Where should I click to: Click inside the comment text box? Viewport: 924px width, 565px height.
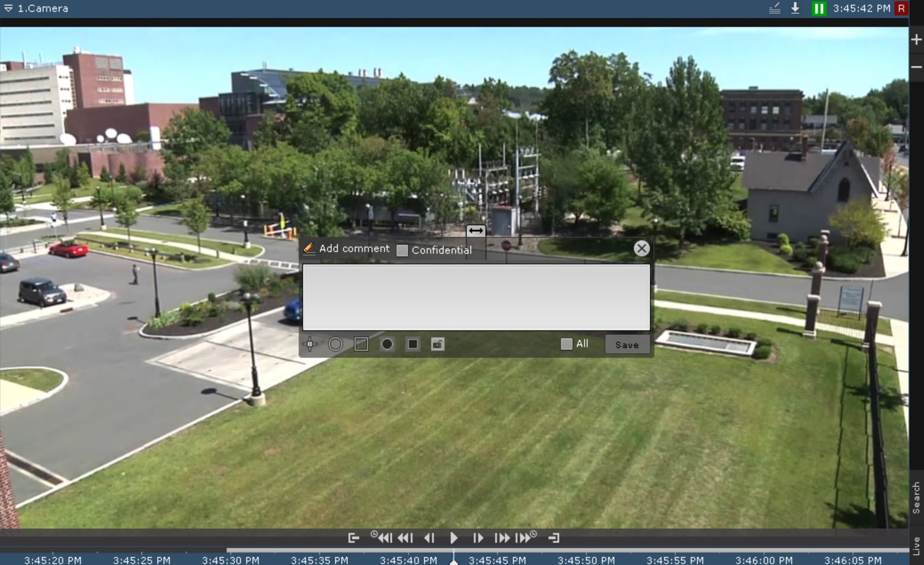click(476, 297)
